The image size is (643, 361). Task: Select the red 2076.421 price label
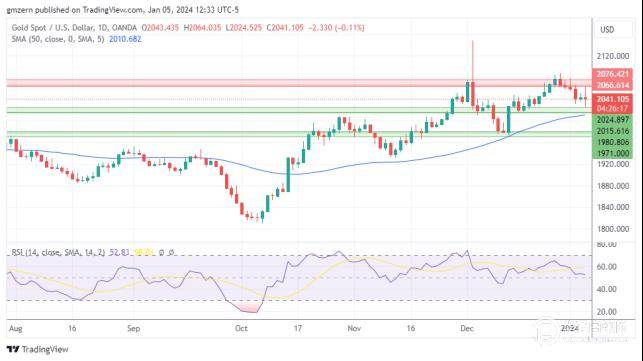tap(613, 74)
